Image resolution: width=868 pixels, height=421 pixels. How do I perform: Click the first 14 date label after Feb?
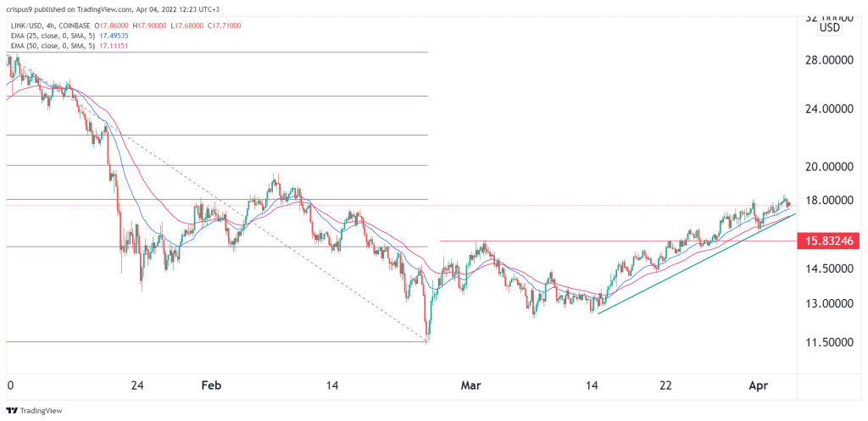(331, 385)
